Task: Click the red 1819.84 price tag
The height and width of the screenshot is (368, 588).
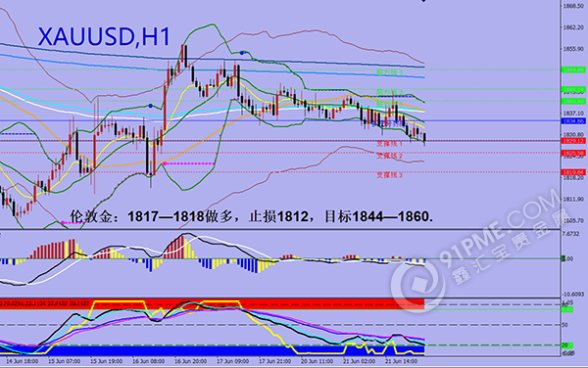Action: pos(573,172)
